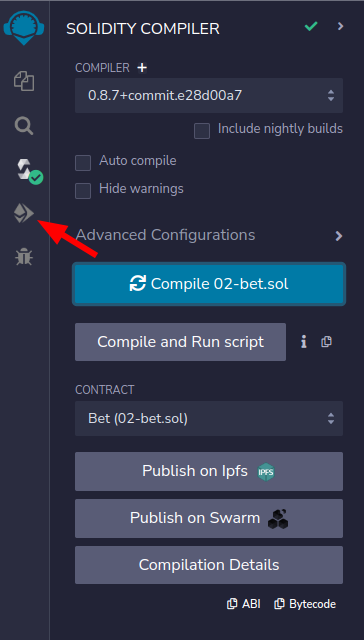Click the CONTRACT label text
This screenshot has height=640, width=364.
[x=104, y=390]
